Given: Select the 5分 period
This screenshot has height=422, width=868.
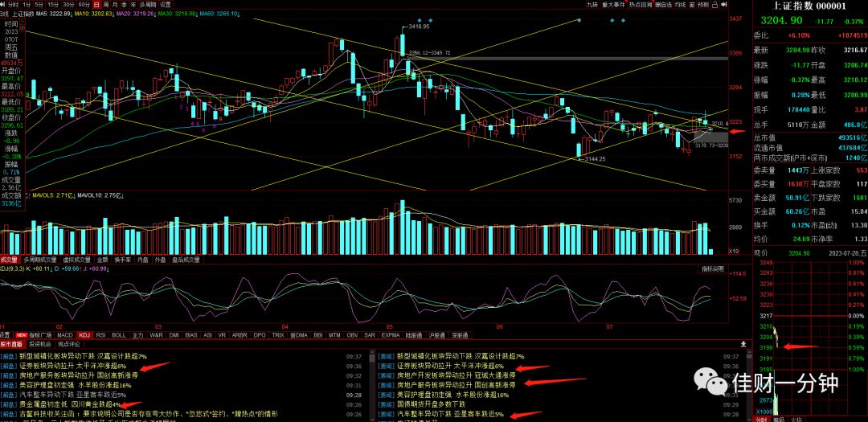Looking at the screenshot, I should pos(39,5).
